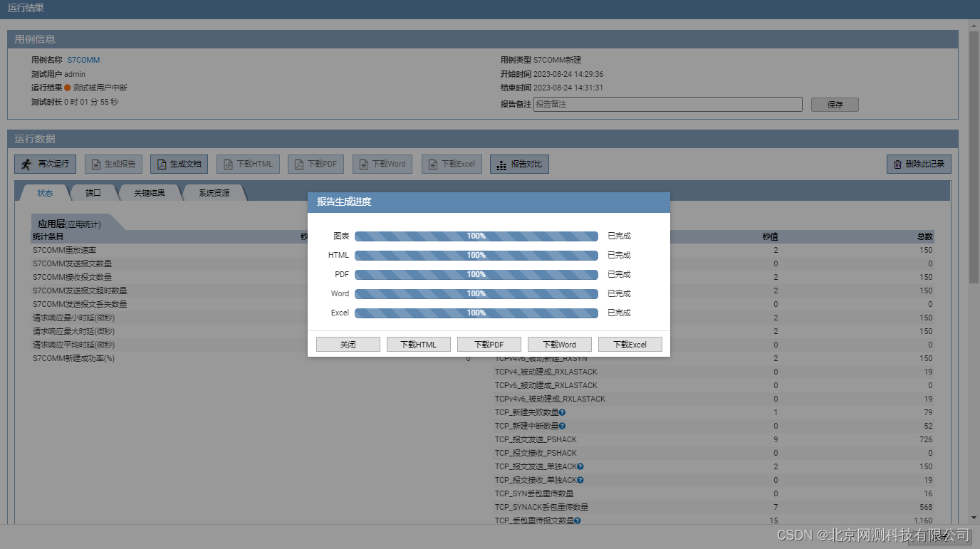Open help icon beside TCP_新建中断数量

click(563, 426)
